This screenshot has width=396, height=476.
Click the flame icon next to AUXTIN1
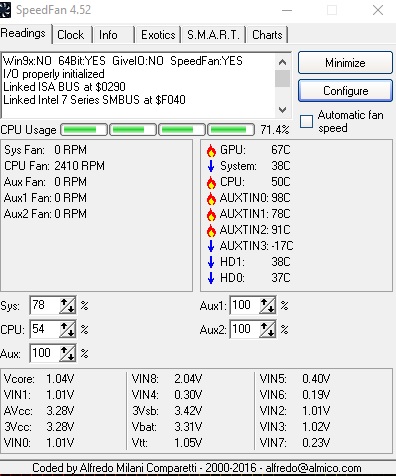click(x=211, y=214)
